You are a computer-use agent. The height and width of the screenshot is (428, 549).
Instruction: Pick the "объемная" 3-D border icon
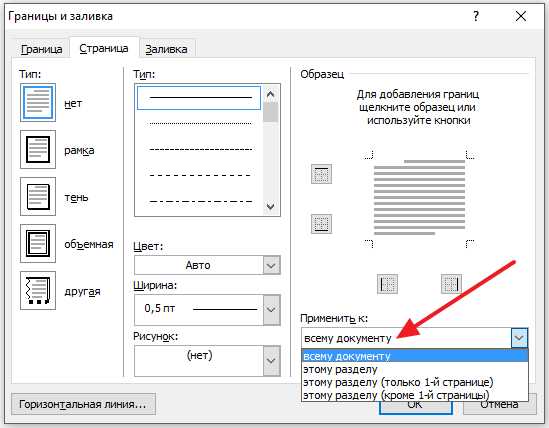click(38, 243)
